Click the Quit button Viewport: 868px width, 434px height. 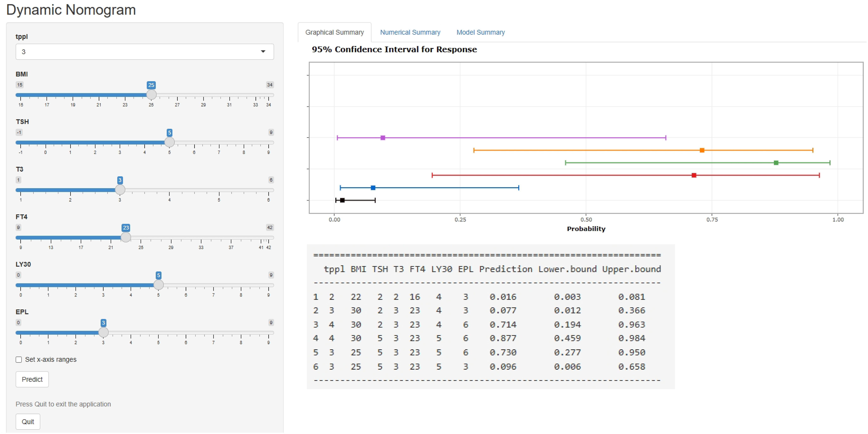click(x=28, y=422)
